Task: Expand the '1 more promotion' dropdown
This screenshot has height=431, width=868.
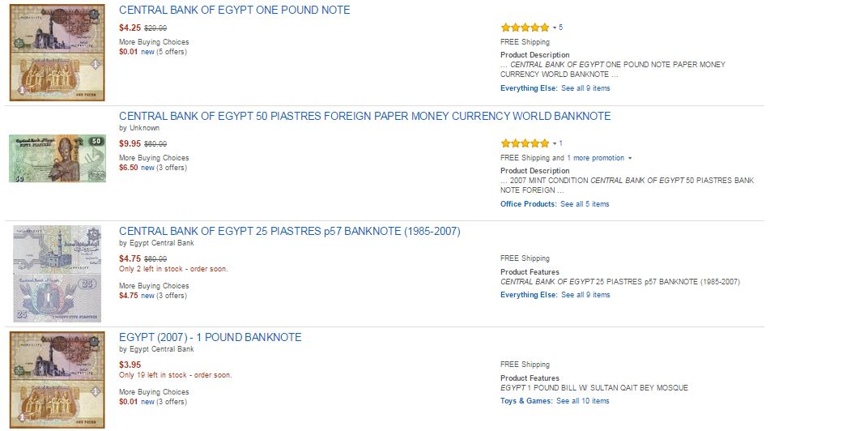Action: coord(629,158)
